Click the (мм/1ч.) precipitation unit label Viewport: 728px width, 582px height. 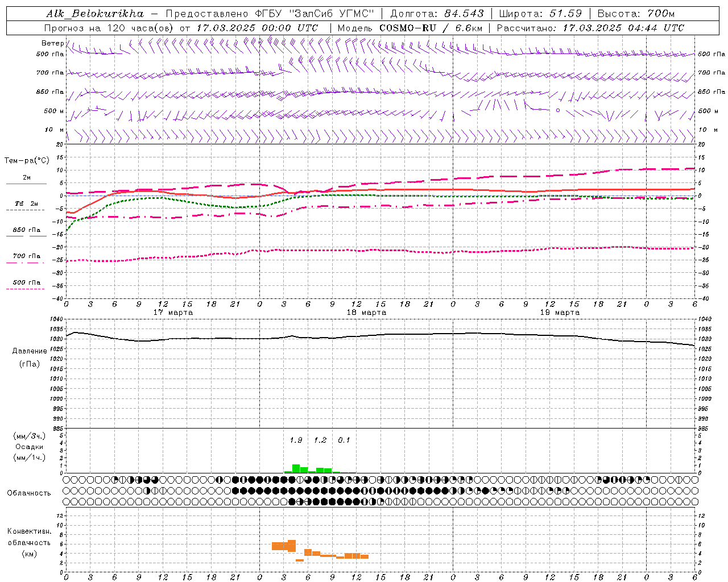tap(29, 458)
